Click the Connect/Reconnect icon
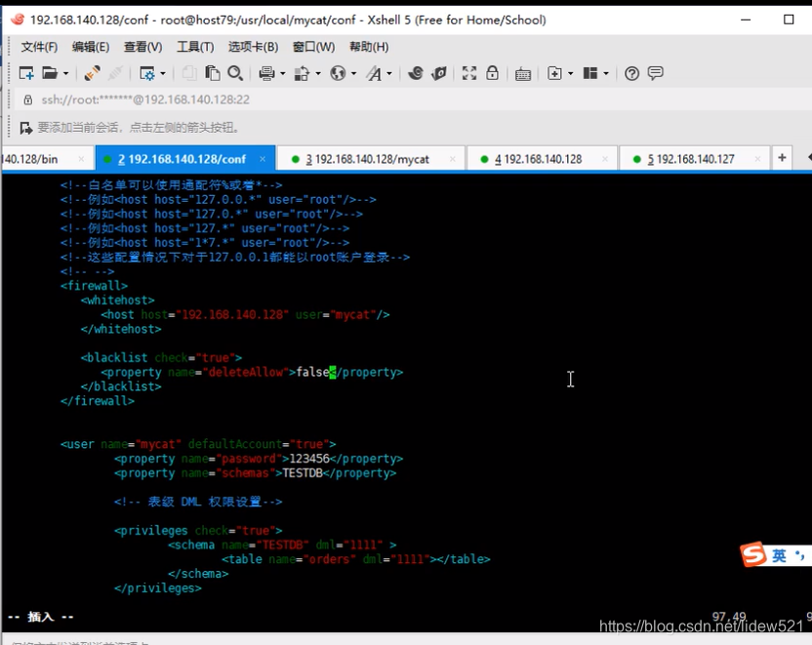Screen dimensions: 812x645 coord(92,73)
